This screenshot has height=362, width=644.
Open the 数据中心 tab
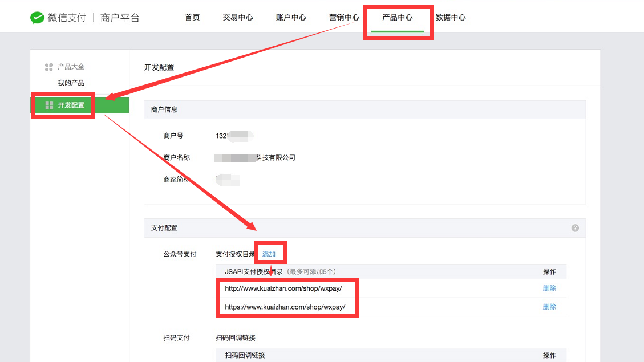[451, 18]
